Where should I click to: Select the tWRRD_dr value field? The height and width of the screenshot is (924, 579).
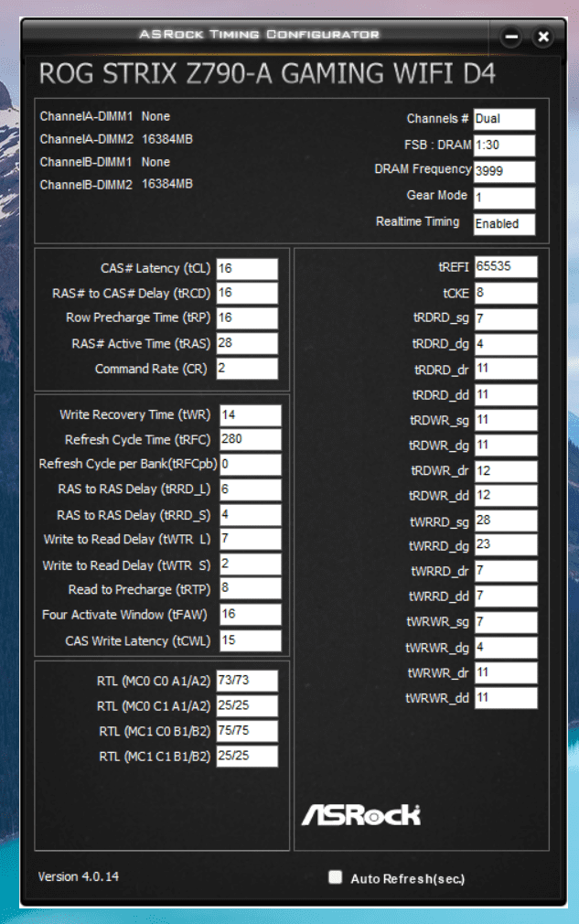click(506, 571)
